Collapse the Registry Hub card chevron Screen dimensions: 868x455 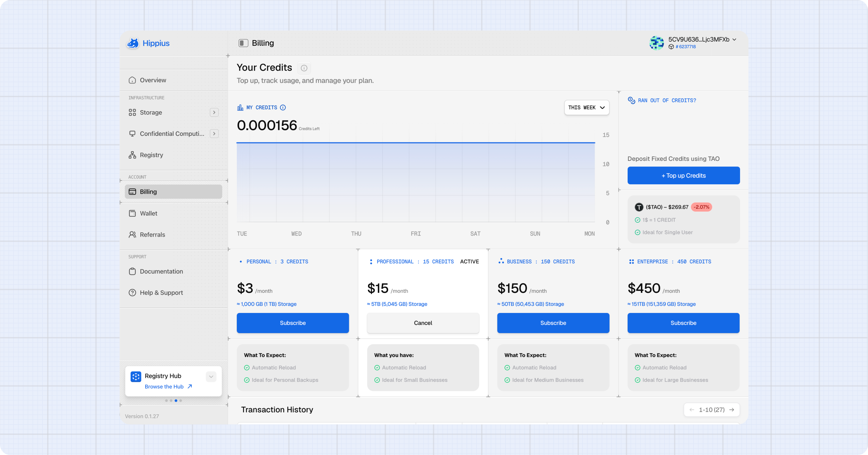pos(211,376)
